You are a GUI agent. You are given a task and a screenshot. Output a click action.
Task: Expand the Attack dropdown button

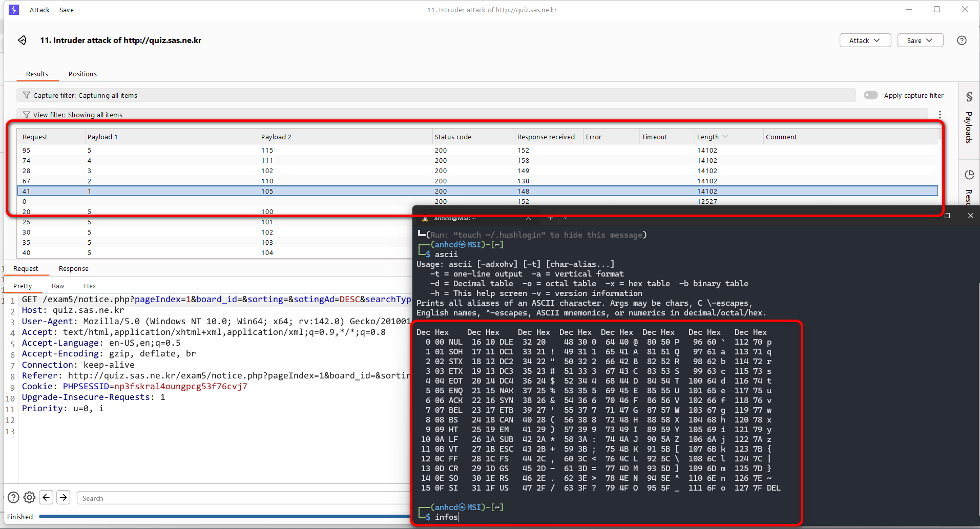[865, 40]
